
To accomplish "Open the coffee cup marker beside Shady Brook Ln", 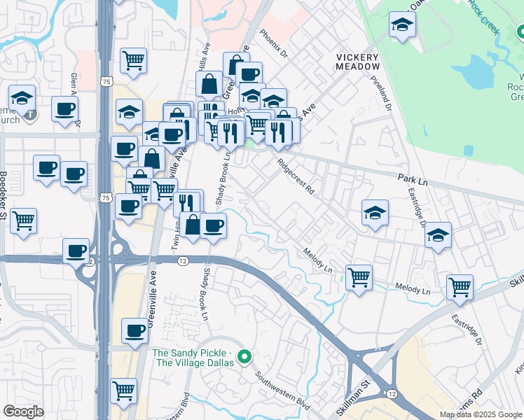I will tap(213, 225).
